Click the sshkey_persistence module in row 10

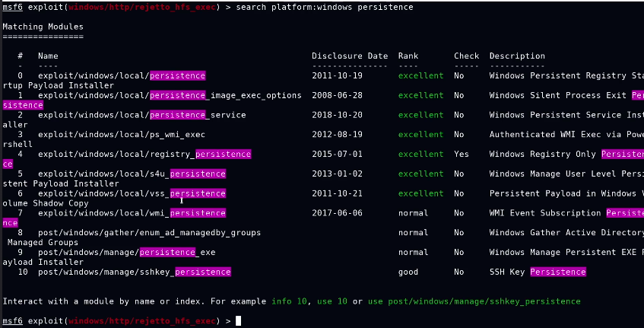[x=134, y=272]
